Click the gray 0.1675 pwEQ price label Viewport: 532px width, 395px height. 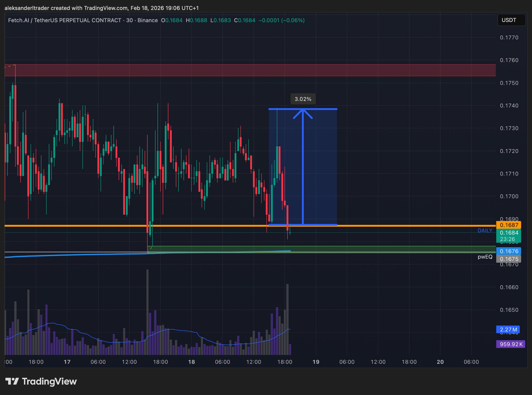[x=508, y=259]
